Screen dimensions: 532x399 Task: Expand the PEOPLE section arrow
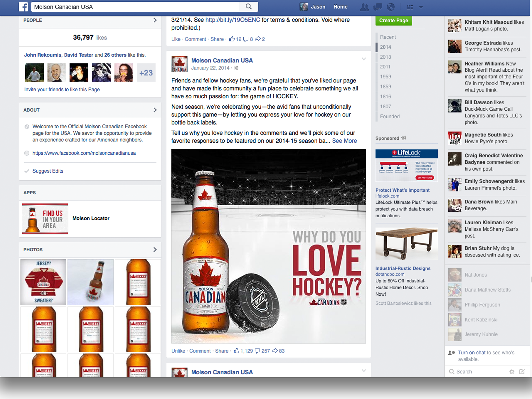pos(155,20)
